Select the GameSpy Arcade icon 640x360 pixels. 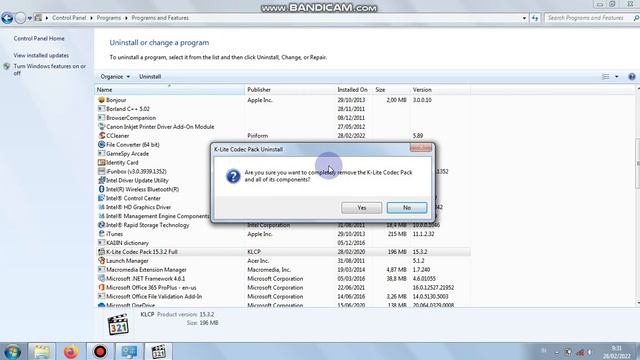101,153
